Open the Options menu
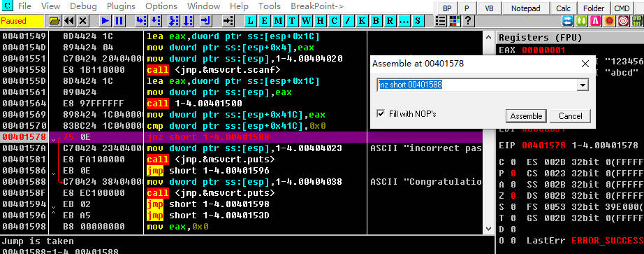 (x=161, y=6)
